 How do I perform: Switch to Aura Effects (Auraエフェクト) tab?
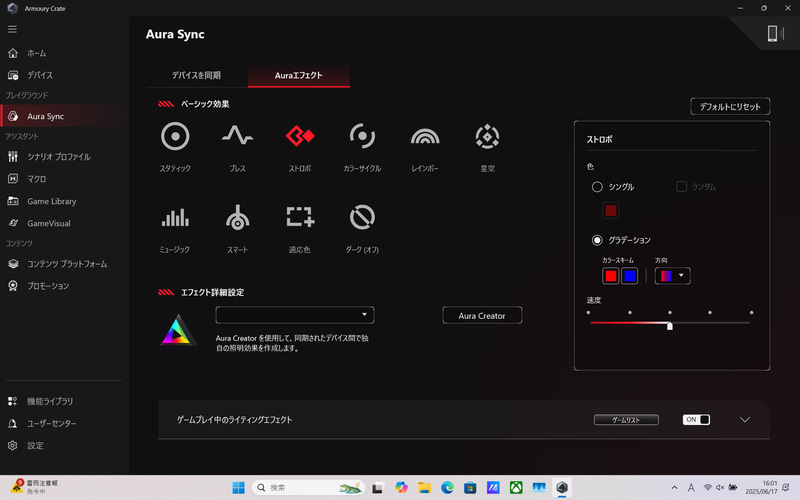coord(298,76)
